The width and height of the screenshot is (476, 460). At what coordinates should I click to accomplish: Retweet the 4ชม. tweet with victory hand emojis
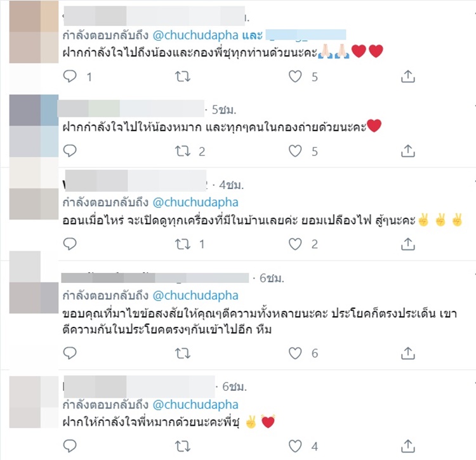[x=183, y=244]
